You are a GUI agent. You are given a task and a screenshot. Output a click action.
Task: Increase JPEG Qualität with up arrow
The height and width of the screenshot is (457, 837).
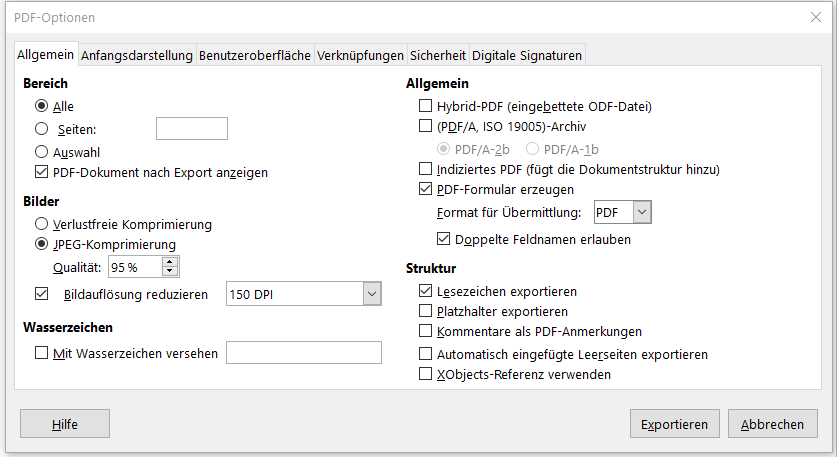pyautogui.click(x=170, y=262)
